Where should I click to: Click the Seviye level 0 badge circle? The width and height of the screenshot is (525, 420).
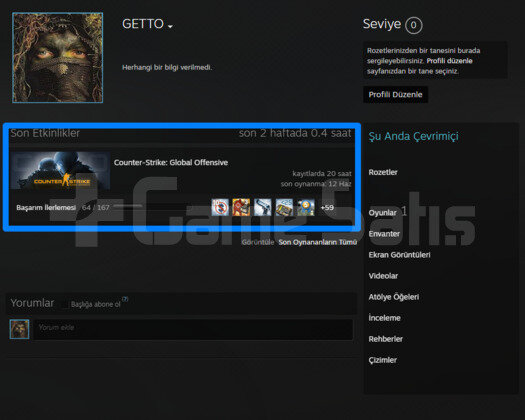414,25
